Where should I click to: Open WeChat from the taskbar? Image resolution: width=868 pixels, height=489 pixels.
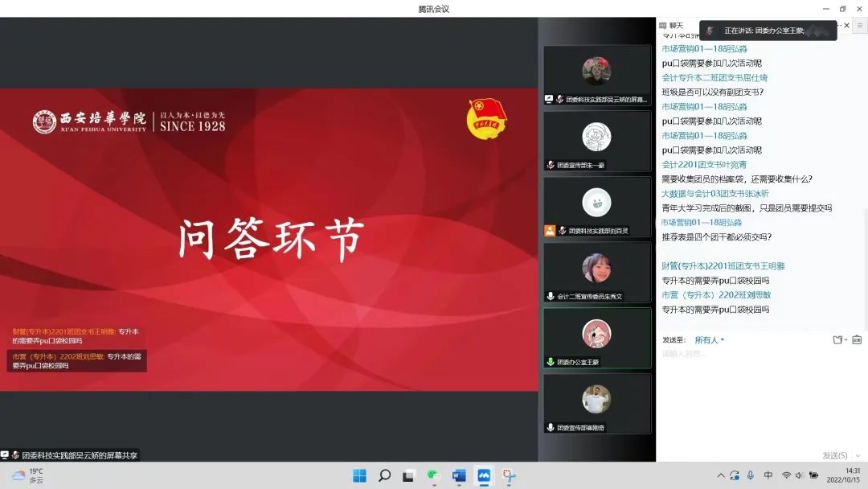pyautogui.click(x=434, y=475)
